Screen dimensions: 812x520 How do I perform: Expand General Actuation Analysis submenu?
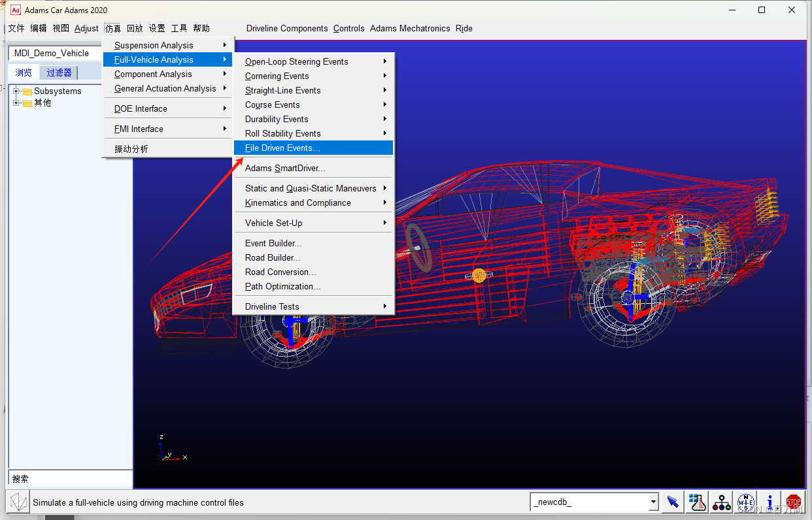tap(168, 88)
